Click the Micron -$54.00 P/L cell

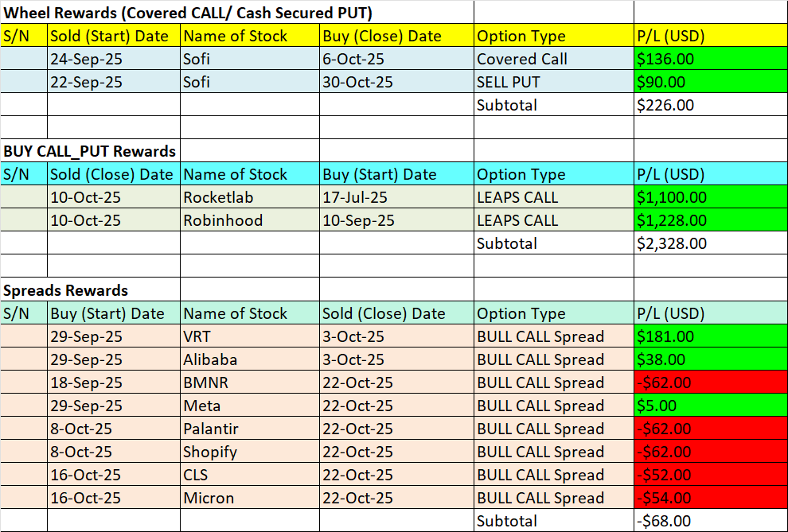click(x=710, y=498)
